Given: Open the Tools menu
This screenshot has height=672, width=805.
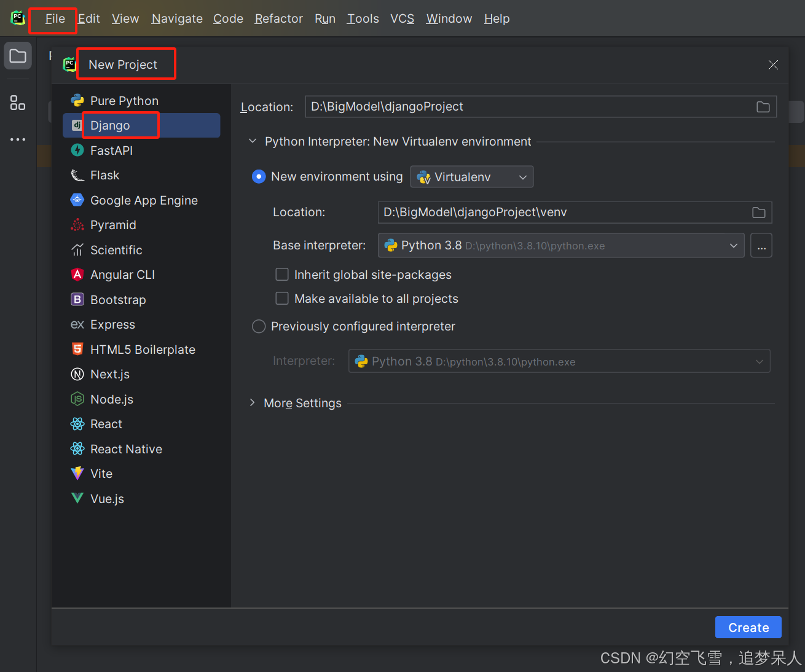Looking at the screenshot, I should point(362,18).
